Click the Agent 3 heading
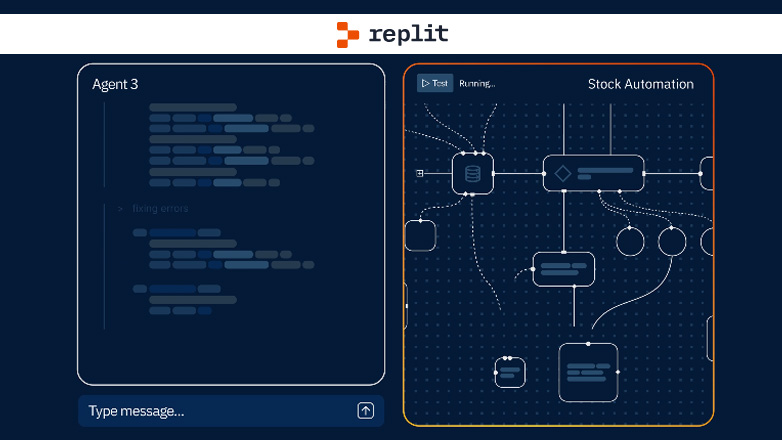Viewport: 782px width, 440px height. pos(115,84)
